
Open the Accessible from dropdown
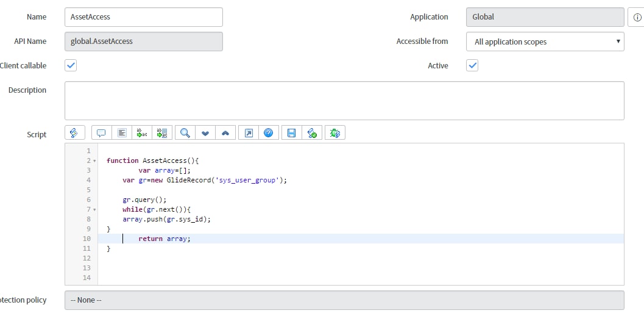click(x=545, y=41)
